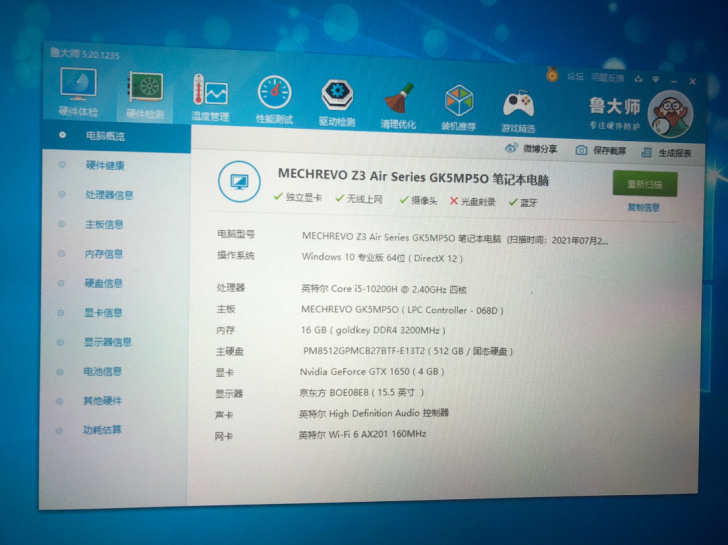Click the camera icon for 保存截屏
Image resolution: width=728 pixels, height=545 pixels.
click(581, 150)
